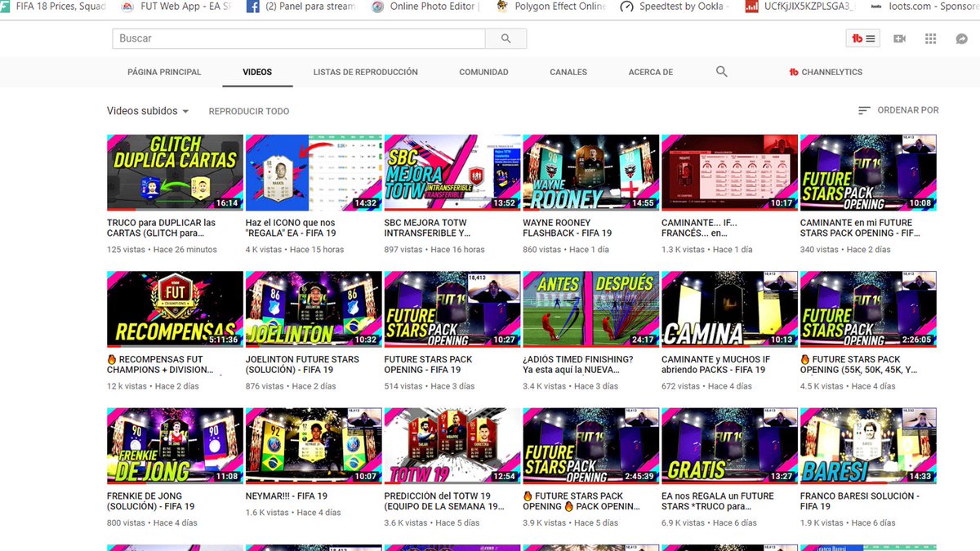Open ¿ADIÓS TIMED FINISHING? video title
This screenshot has height=551, width=980.
578,364
